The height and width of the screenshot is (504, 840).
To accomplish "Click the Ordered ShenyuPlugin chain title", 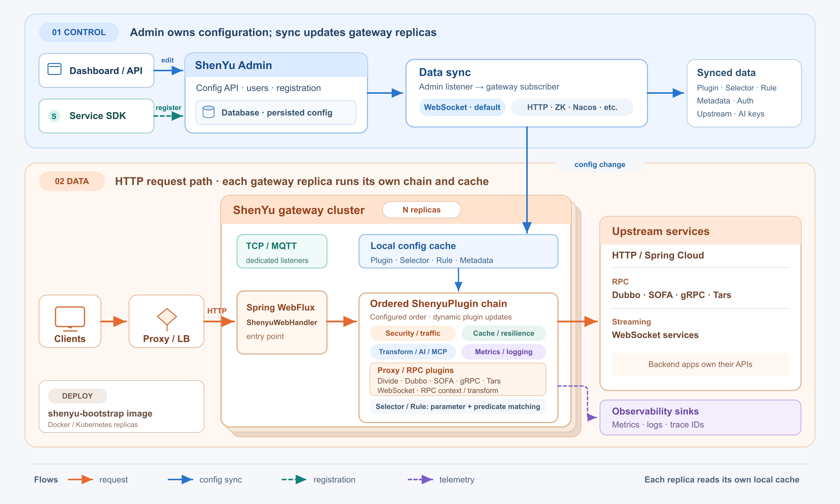I will tap(438, 303).
